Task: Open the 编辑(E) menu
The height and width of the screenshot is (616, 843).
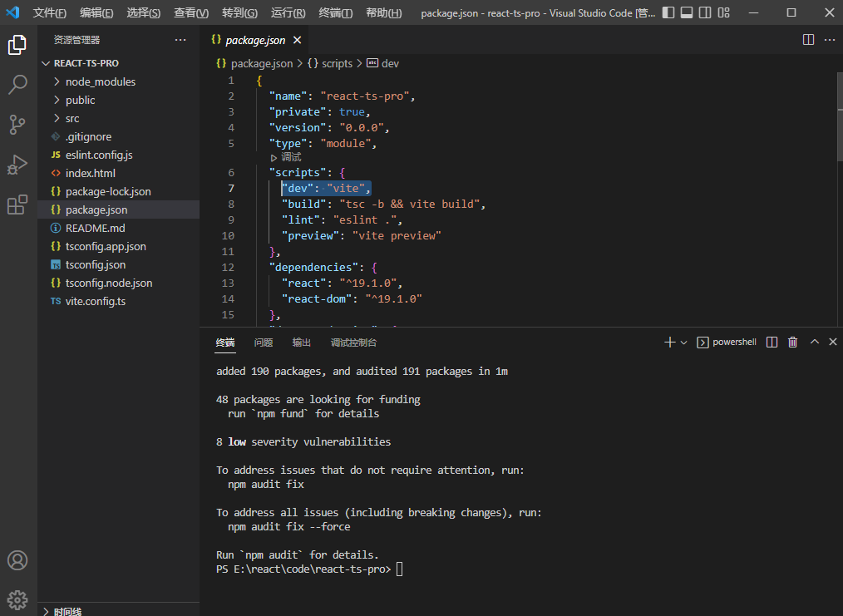Action: (96, 13)
